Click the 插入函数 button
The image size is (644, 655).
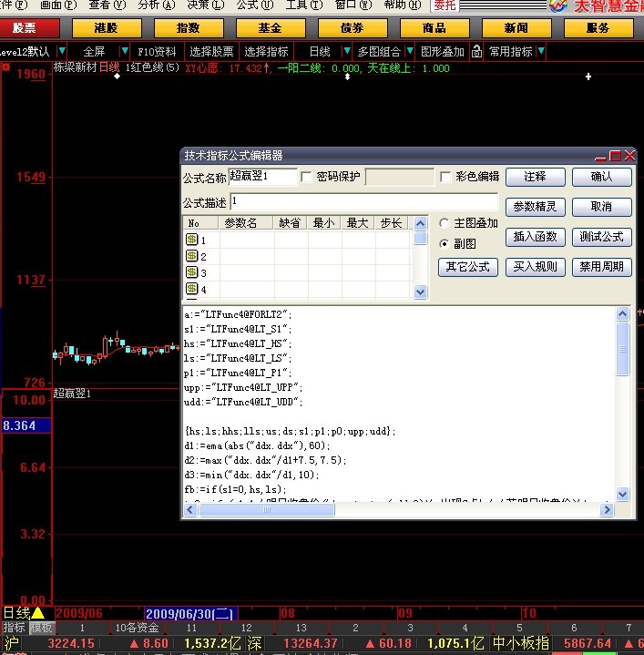[536, 237]
